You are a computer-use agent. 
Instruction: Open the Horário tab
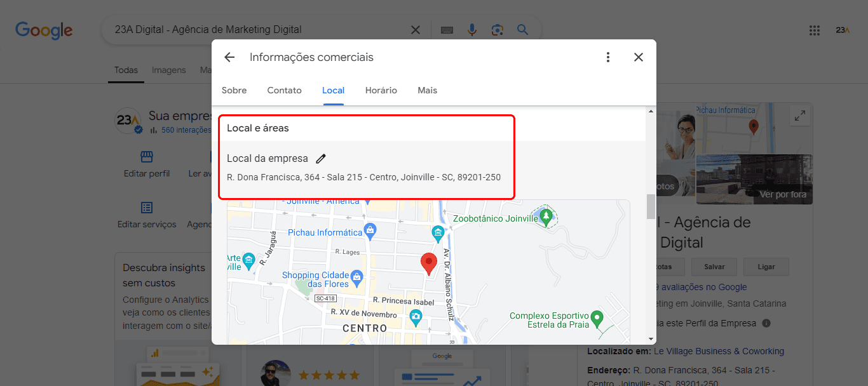coord(381,90)
